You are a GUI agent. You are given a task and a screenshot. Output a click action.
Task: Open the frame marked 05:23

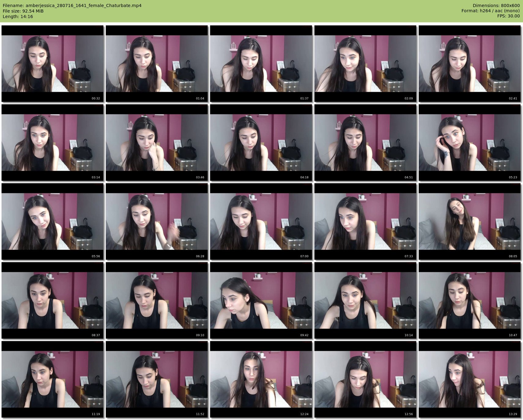point(470,143)
